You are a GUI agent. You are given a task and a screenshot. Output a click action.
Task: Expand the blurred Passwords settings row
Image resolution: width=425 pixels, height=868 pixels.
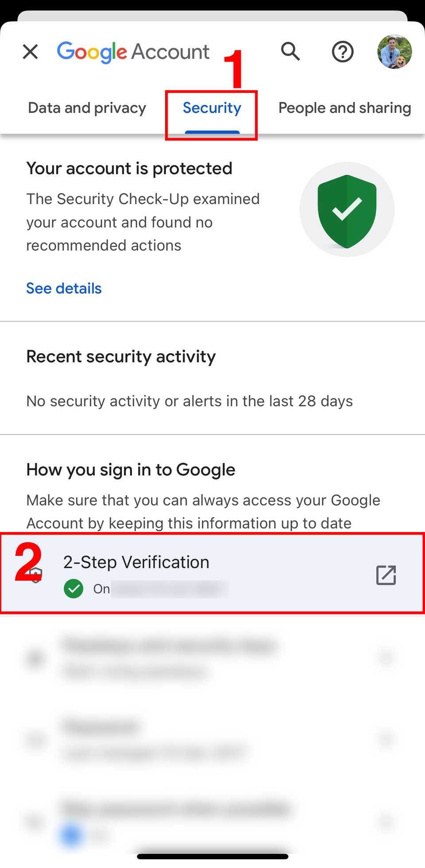tap(177, 737)
